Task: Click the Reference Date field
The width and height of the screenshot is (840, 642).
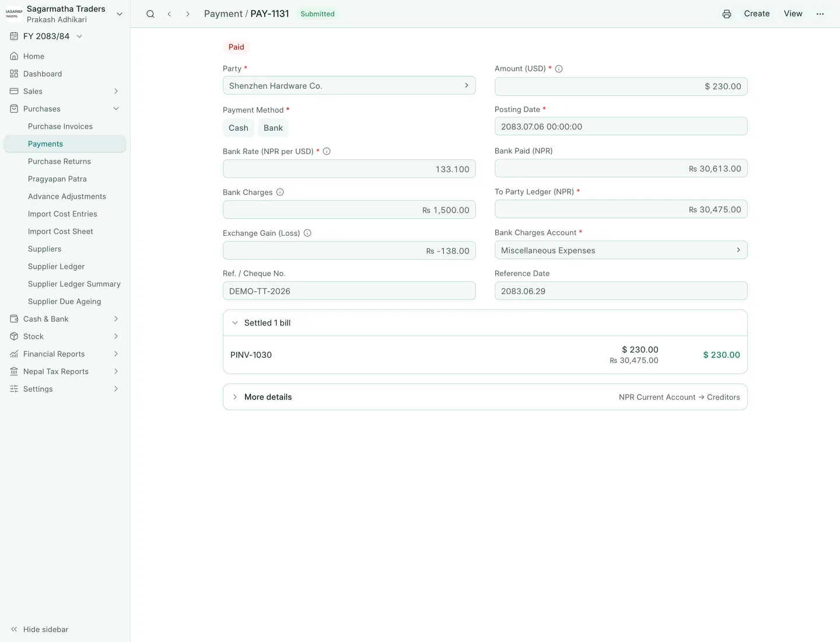Action: click(x=621, y=291)
